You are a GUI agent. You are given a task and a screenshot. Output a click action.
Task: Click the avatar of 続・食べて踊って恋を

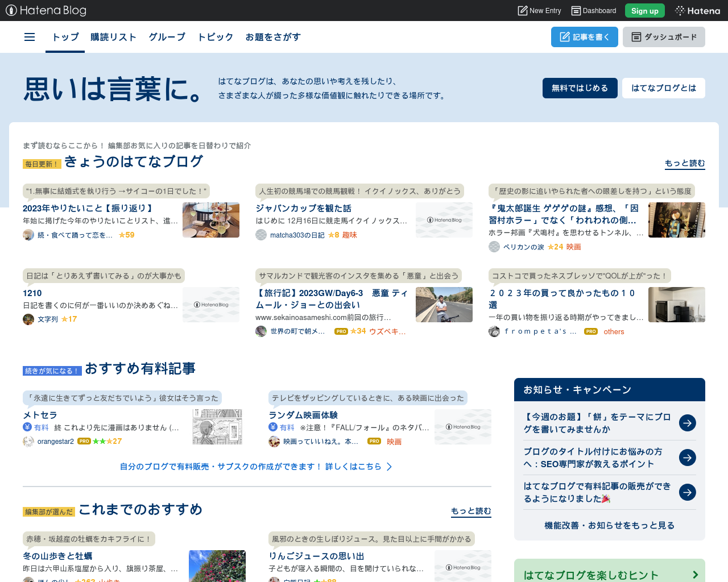[28, 235]
